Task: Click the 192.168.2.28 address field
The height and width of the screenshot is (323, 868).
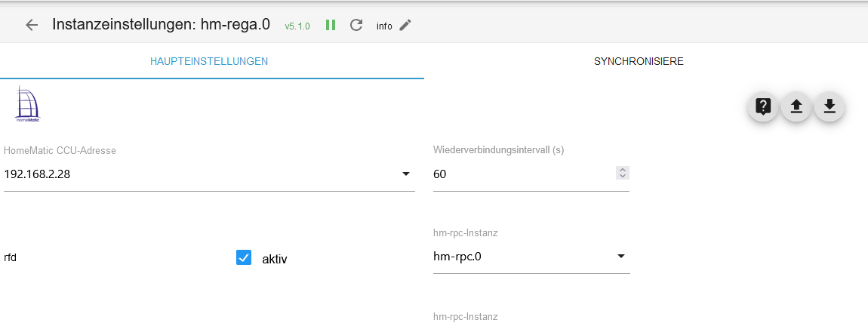Action: [196, 174]
